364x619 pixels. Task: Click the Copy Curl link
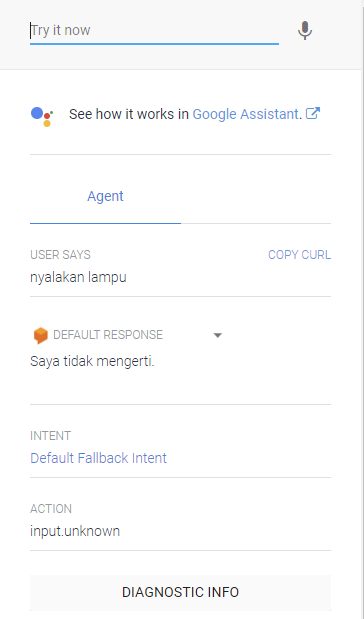point(299,255)
